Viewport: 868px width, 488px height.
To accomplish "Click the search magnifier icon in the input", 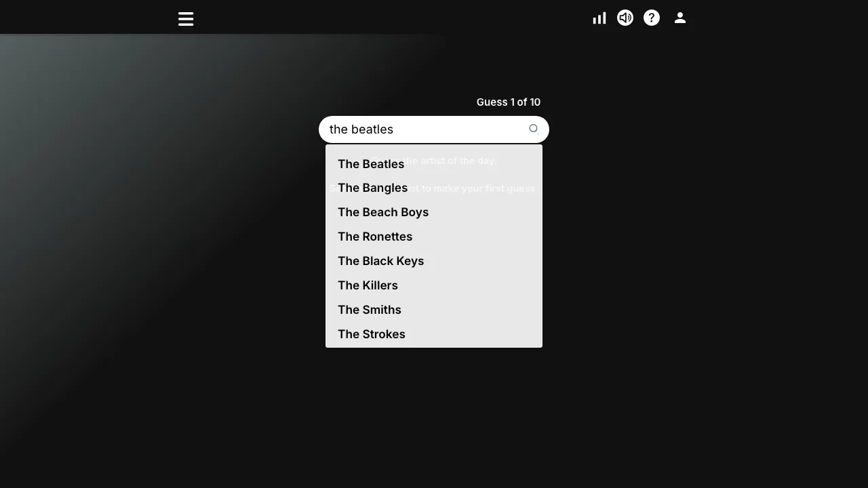I will (x=534, y=129).
